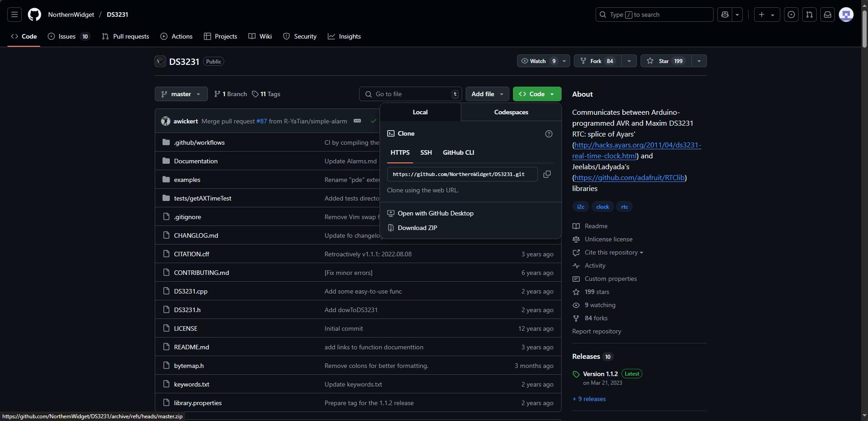Image resolution: width=868 pixels, height=421 pixels.
Task: Switch to the Wiki tab
Action: click(x=260, y=36)
